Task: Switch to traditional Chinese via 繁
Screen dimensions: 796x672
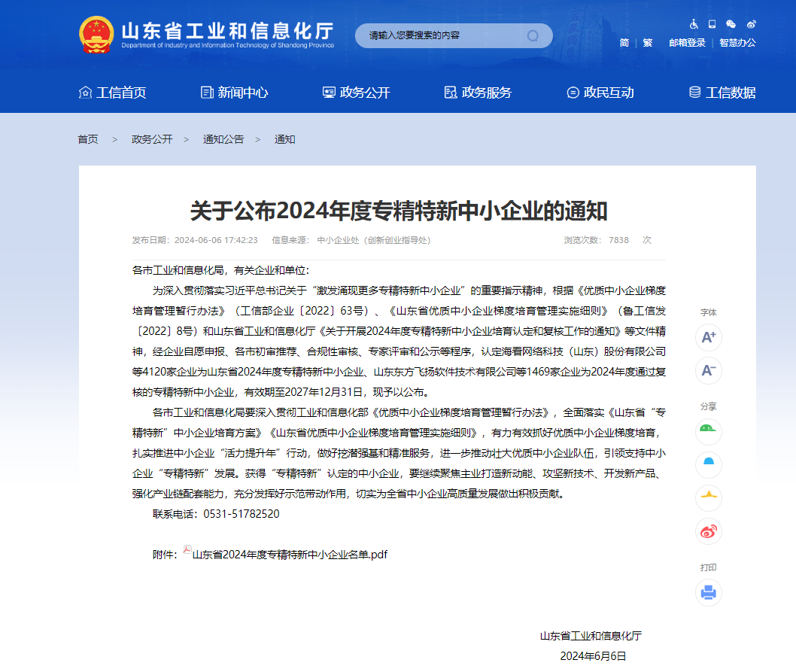Action: pos(648,43)
